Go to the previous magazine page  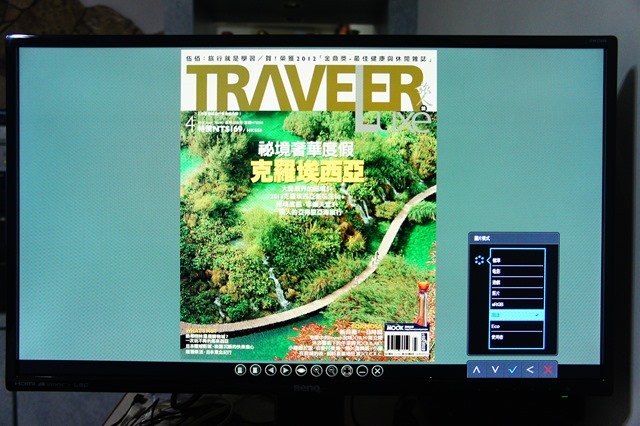pyautogui.click(x=271, y=371)
